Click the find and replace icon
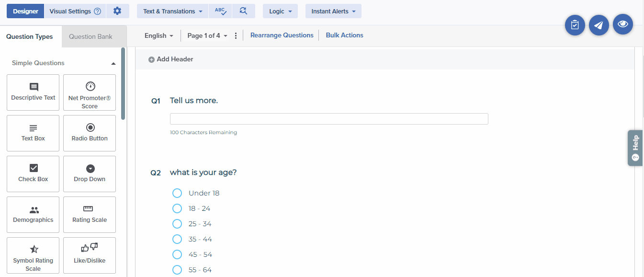This screenshot has height=277, width=644. pos(243,11)
